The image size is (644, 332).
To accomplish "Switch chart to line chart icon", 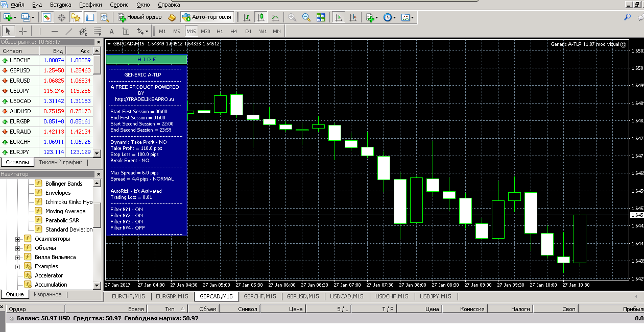I will [x=275, y=17].
